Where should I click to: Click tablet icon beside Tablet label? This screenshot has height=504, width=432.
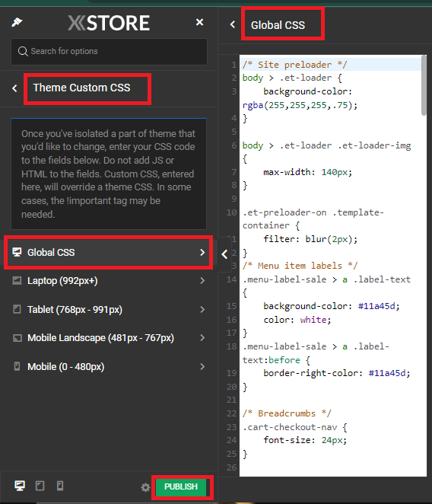pyautogui.click(x=17, y=309)
